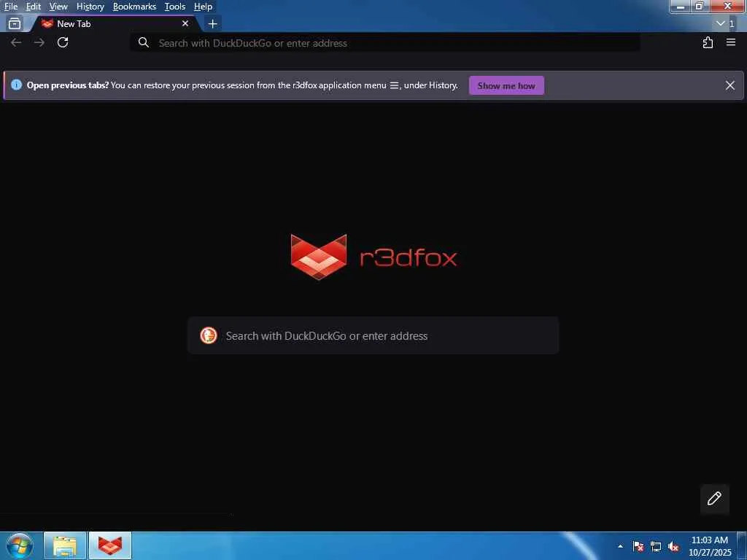Click the address bar search magnifier icon
Image resolution: width=747 pixels, height=560 pixels.
144,43
